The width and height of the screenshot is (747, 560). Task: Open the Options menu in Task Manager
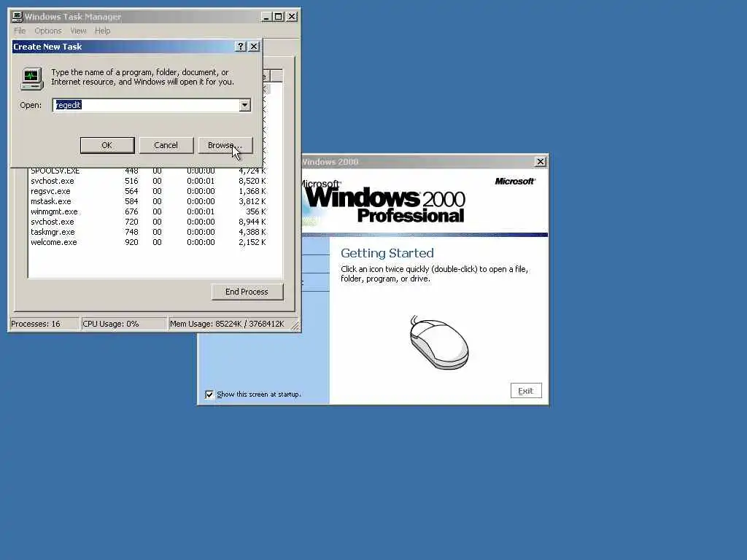click(47, 31)
